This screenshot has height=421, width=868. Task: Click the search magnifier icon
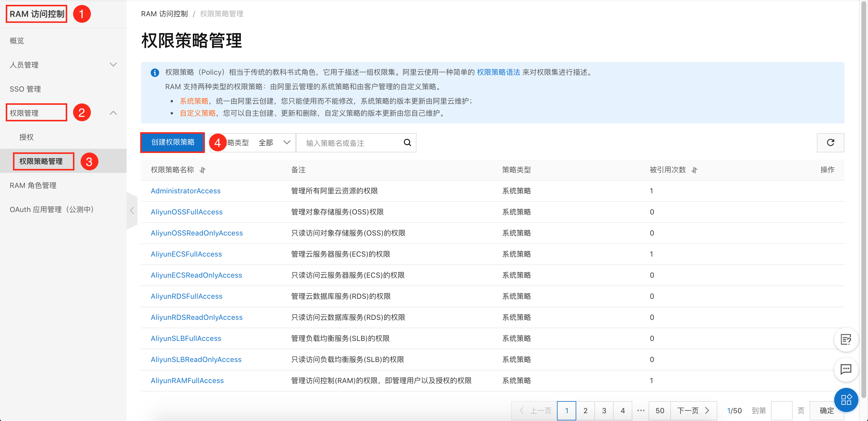coord(407,142)
